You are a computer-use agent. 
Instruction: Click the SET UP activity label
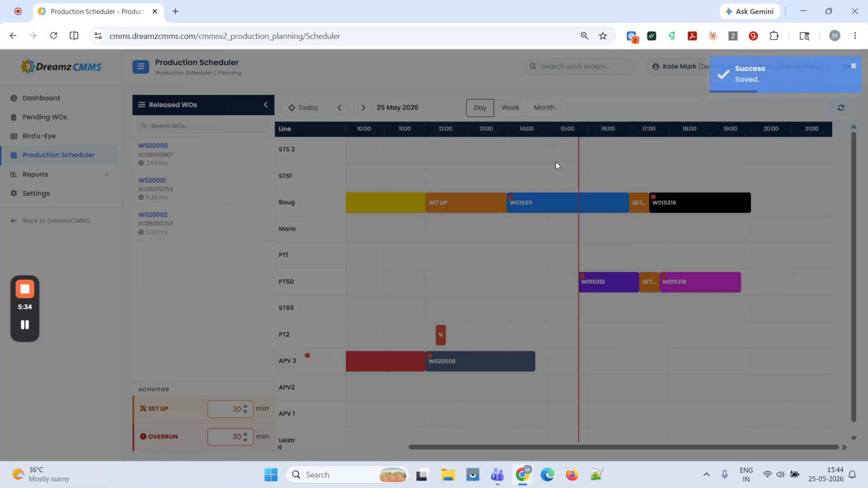[154, 409]
